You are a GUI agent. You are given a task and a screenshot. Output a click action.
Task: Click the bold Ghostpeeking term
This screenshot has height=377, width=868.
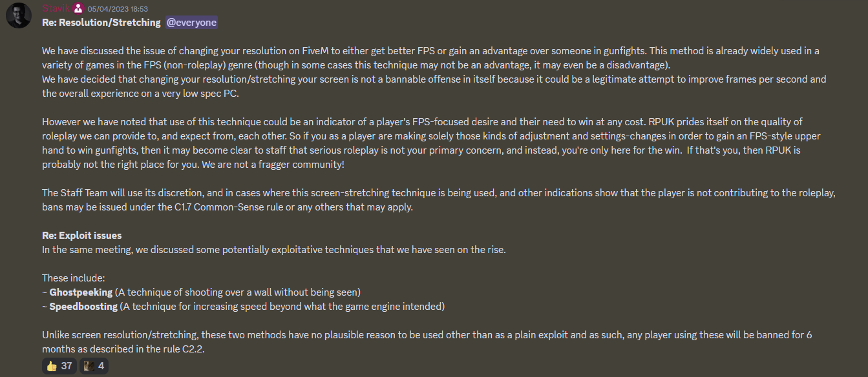point(81,292)
